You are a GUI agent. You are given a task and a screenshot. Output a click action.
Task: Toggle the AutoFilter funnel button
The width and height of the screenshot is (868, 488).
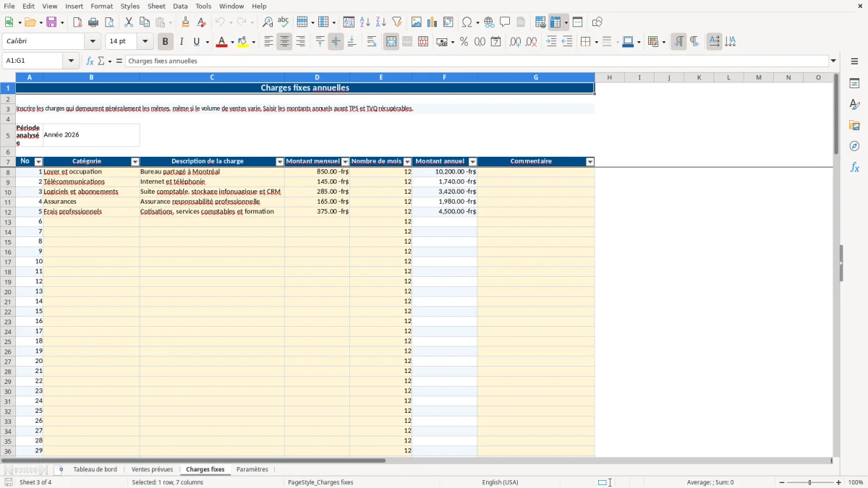[x=397, y=22]
